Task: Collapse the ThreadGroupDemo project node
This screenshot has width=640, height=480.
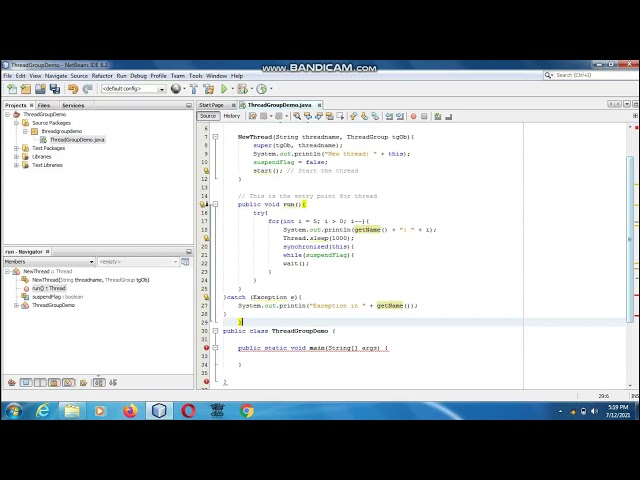Action: click(x=7, y=114)
